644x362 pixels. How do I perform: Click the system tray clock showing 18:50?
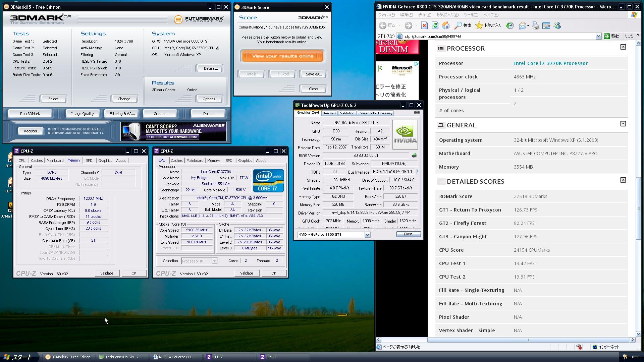point(635,357)
